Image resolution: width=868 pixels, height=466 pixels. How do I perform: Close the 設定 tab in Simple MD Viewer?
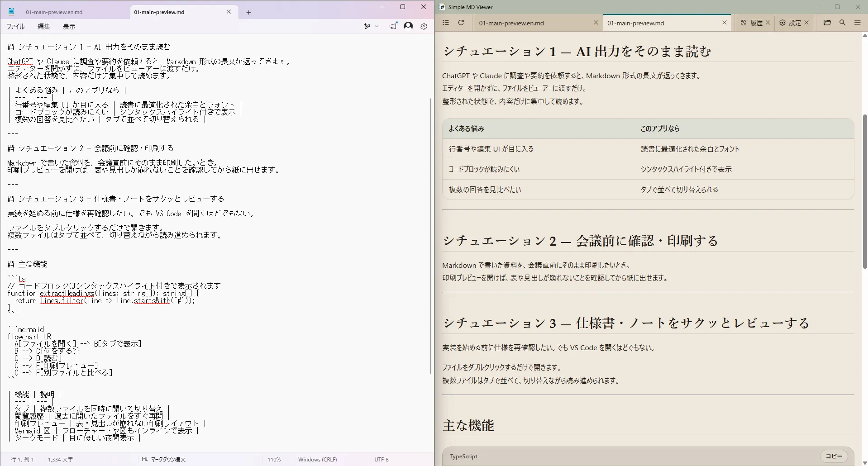coord(806,23)
